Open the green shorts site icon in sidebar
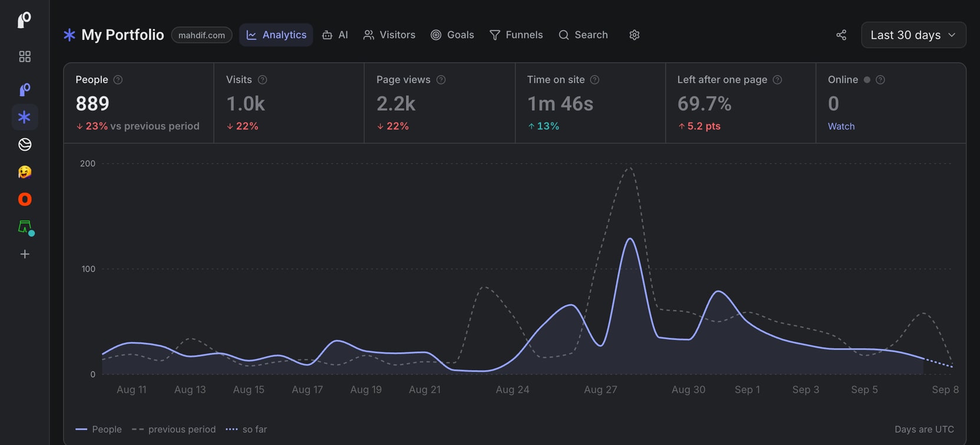 pos(25,227)
